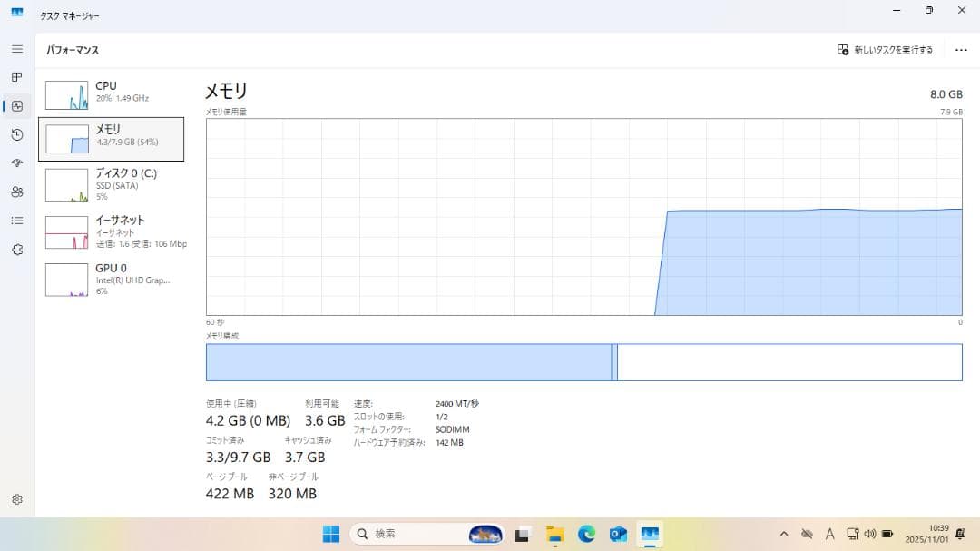Screen dimensions: 980x551
Task: Toggle the IME input mode indicator
Action: click(x=829, y=534)
